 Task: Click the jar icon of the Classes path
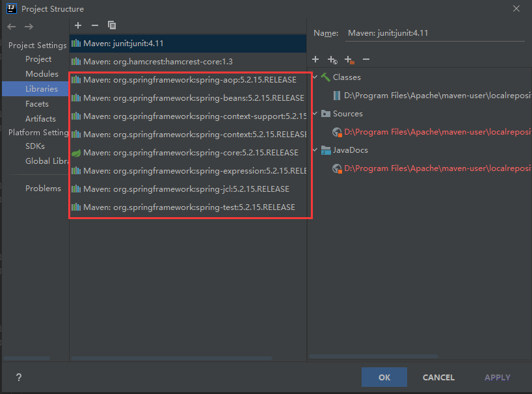click(337, 96)
